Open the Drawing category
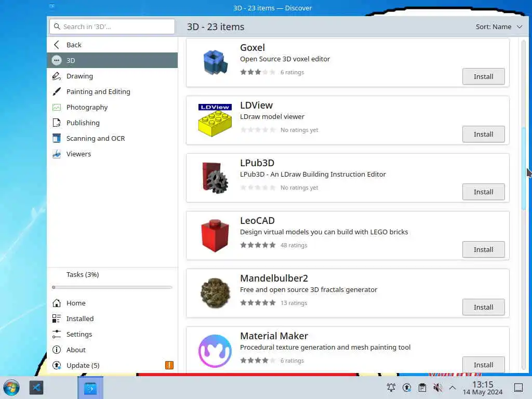The image size is (532, 399). tap(112, 76)
